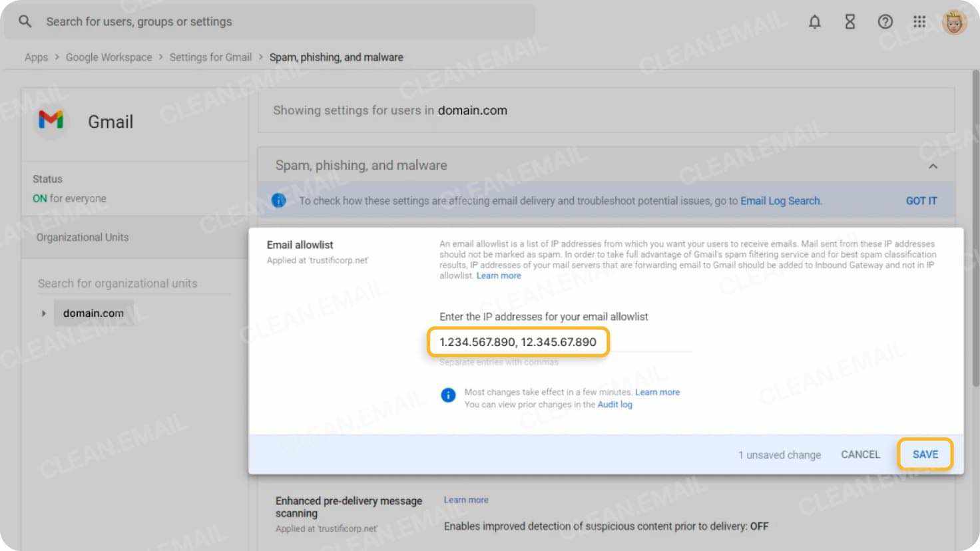Image resolution: width=980 pixels, height=551 pixels.
Task: Click the info icon next to Email Log Search
Action: click(279, 200)
